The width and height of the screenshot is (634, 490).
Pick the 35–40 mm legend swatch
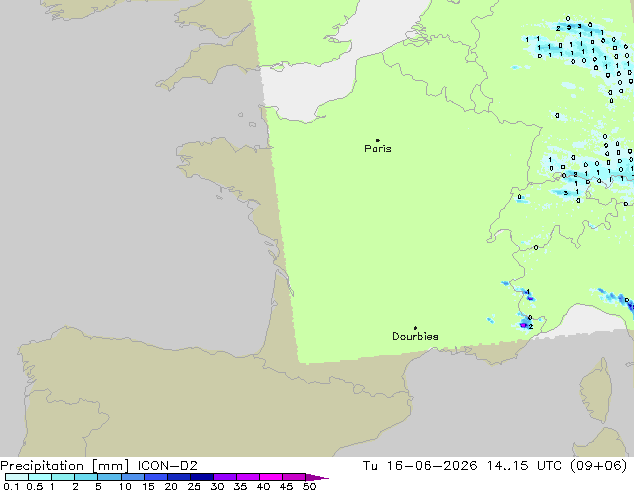pos(247,477)
